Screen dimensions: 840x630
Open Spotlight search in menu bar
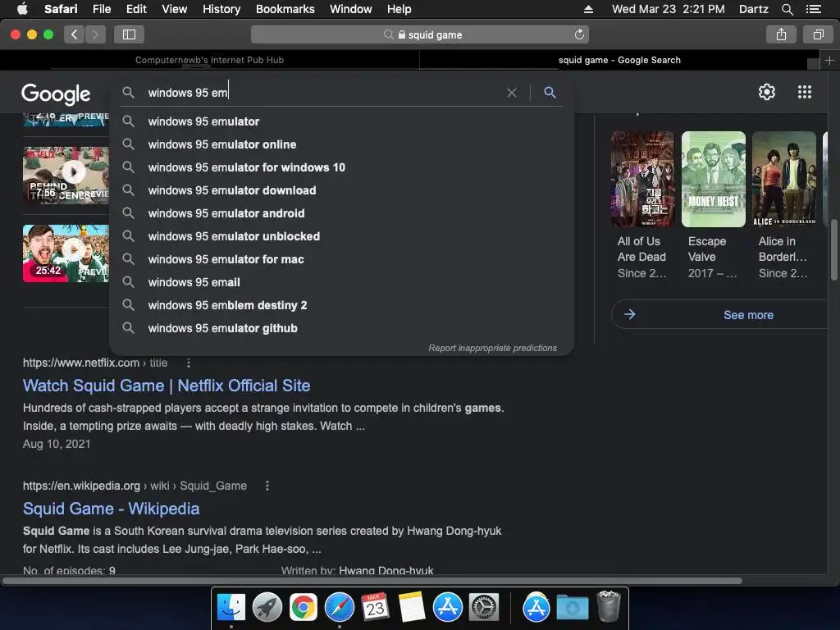(787, 9)
